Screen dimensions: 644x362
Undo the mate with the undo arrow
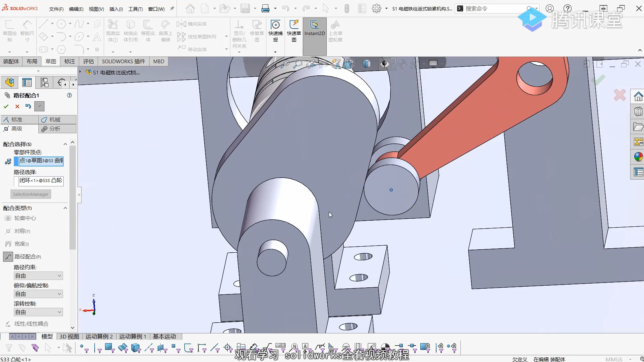coord(28,106)
